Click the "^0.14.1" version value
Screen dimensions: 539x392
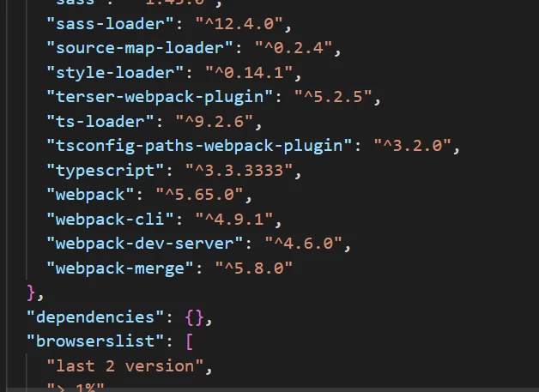[249, 73]
